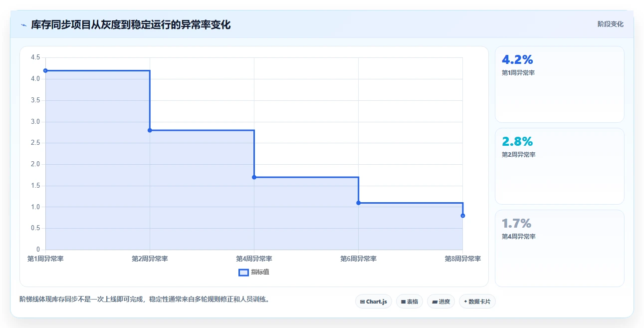Click the y-axis tick 3.0
This screenshot has height=328, width=644.
(x=35, y=122)
